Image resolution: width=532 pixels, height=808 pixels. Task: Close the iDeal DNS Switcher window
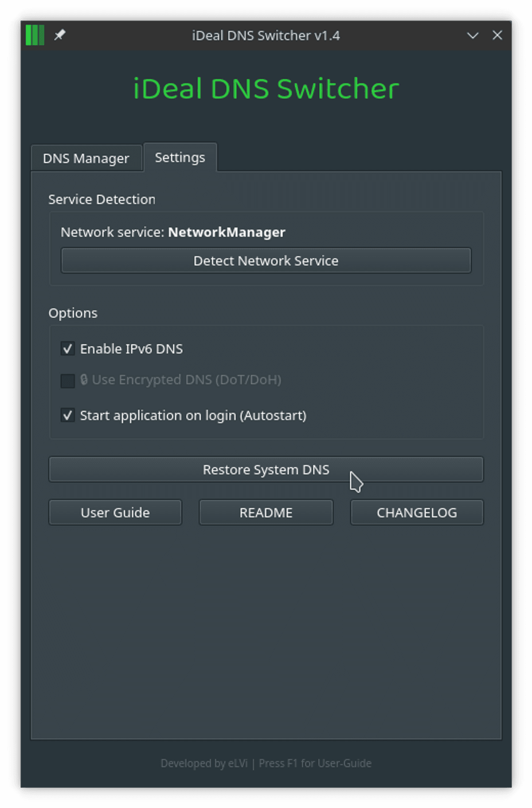coord(497,35)
